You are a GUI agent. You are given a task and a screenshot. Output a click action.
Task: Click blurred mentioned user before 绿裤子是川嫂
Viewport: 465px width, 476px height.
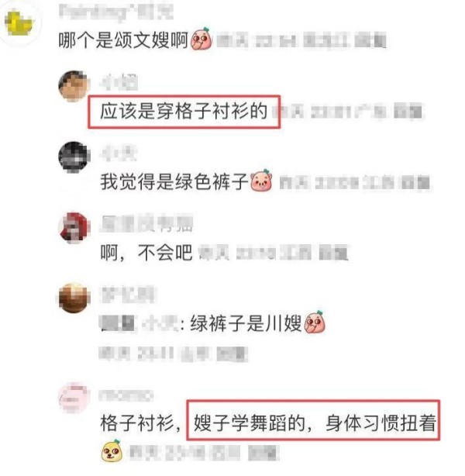click(139, 323)
